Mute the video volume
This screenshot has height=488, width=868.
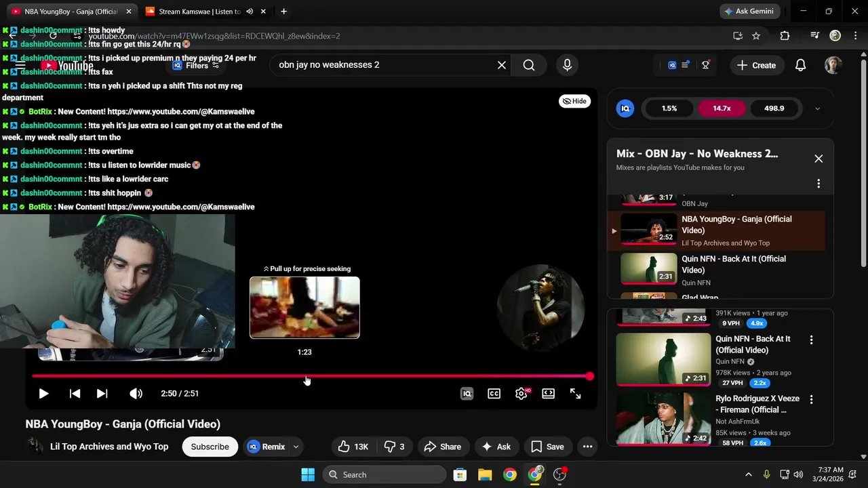(x=136, y=393)
